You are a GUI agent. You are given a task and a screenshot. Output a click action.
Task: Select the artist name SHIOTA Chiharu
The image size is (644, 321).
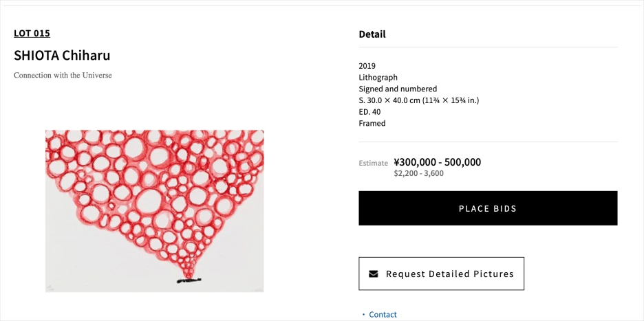(62, 56)
